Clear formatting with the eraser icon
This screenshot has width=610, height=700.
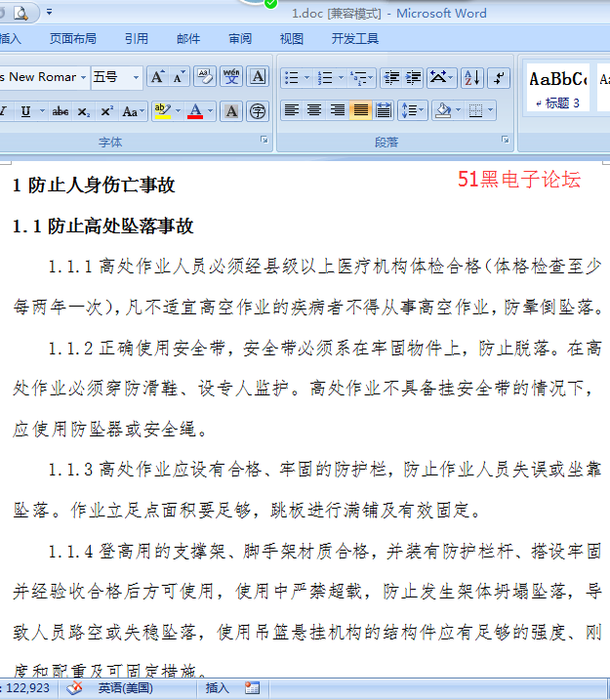coord(205,77)
